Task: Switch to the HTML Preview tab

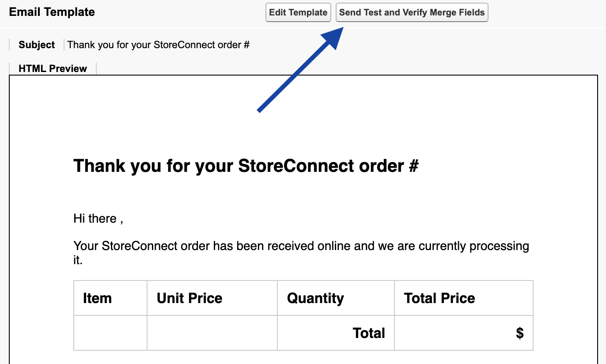Action: (x=52, y=68)
